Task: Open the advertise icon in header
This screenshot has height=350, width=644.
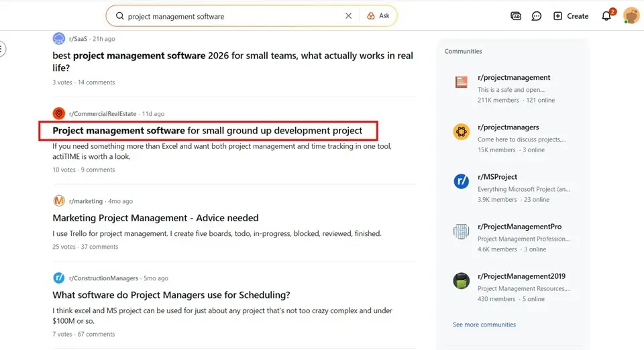Action: [x=516, y=16]
